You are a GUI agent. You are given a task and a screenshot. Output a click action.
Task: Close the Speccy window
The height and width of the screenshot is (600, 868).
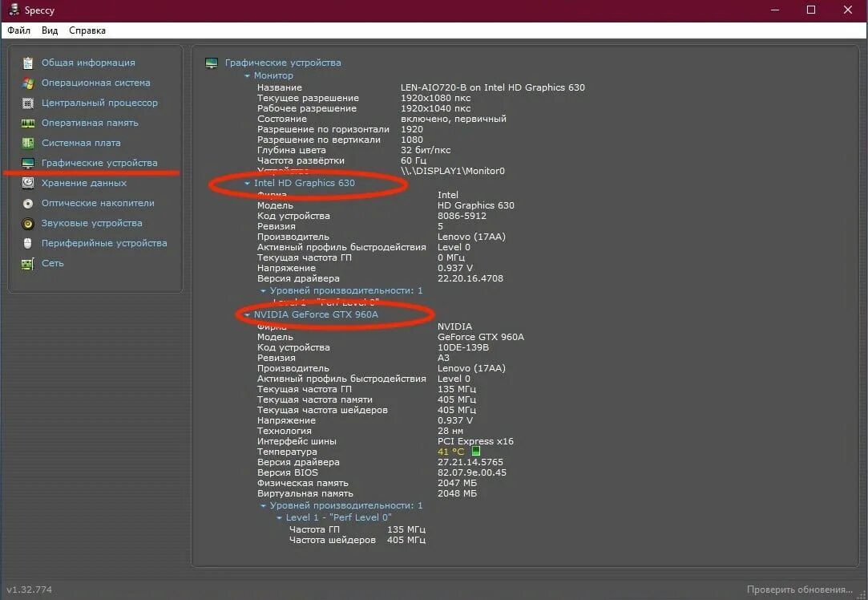click(x=847, y=10)
